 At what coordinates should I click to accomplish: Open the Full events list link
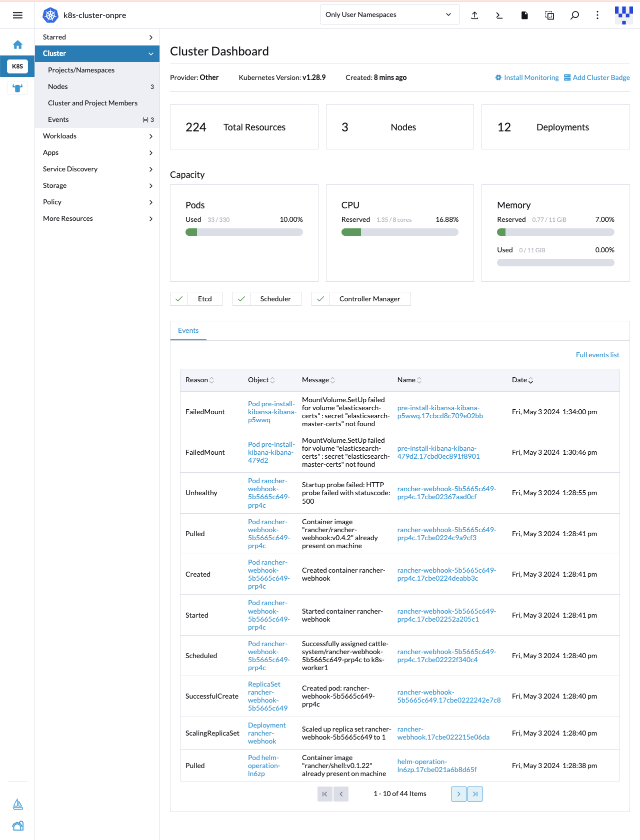pos(597,355)
